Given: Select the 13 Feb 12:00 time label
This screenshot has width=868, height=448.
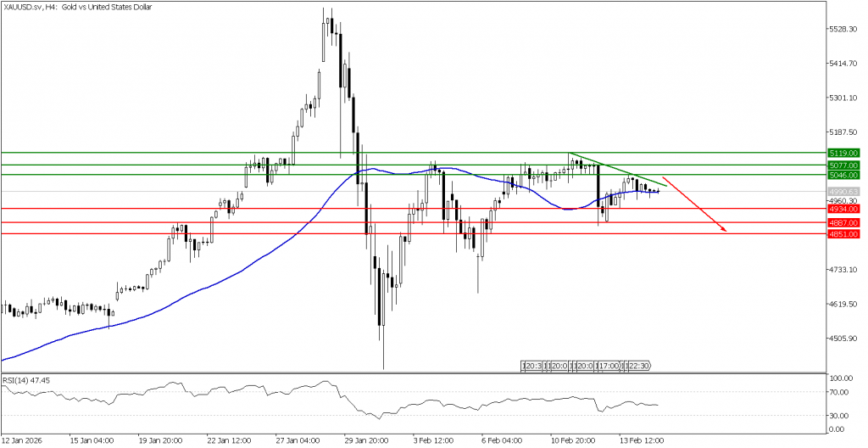Looking at the screenshot, I should (639, 441).
